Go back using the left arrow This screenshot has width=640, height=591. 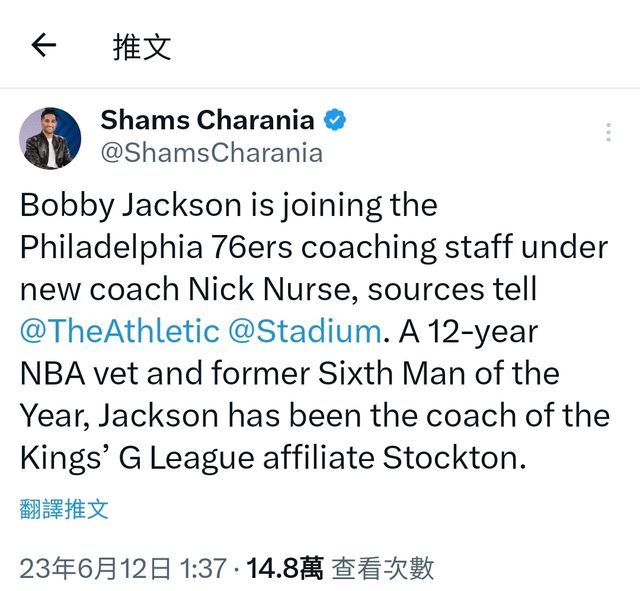pos(43,45)
